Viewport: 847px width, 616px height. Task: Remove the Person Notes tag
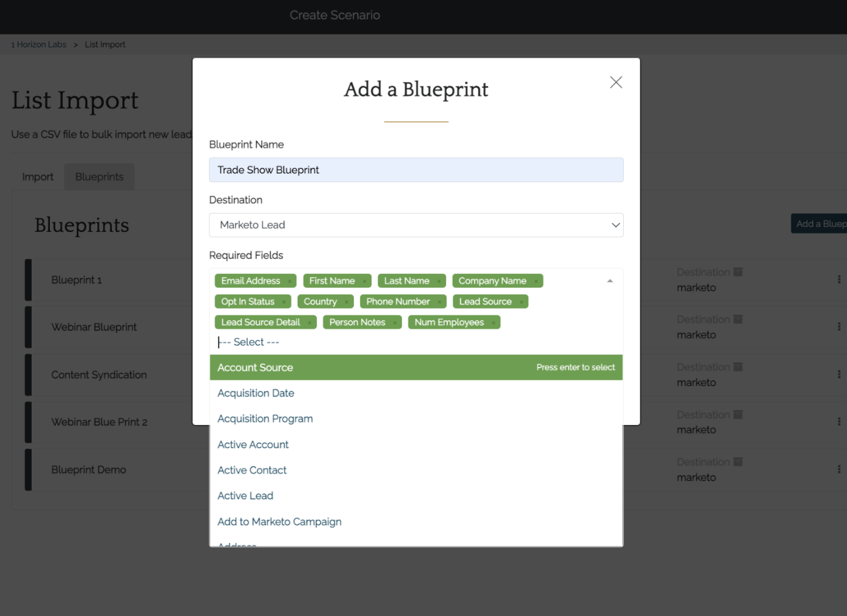tap(394, 323)
